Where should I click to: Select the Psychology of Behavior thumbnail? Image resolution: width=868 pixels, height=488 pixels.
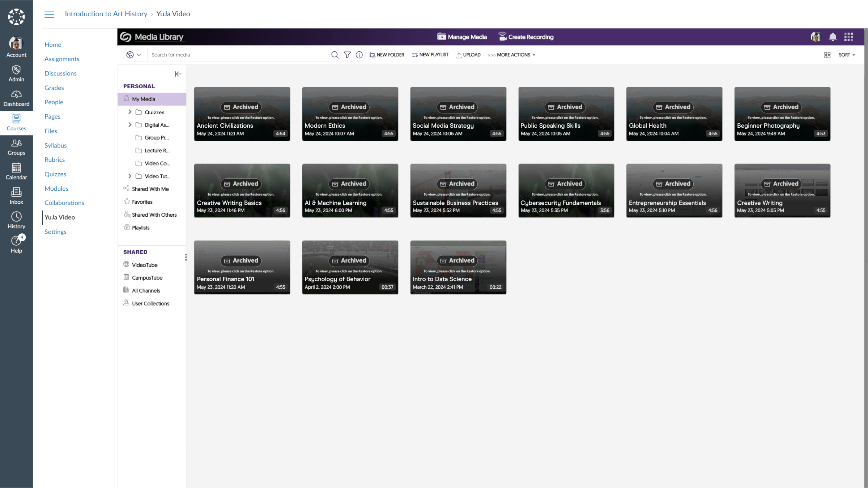[x=350, y=267]
